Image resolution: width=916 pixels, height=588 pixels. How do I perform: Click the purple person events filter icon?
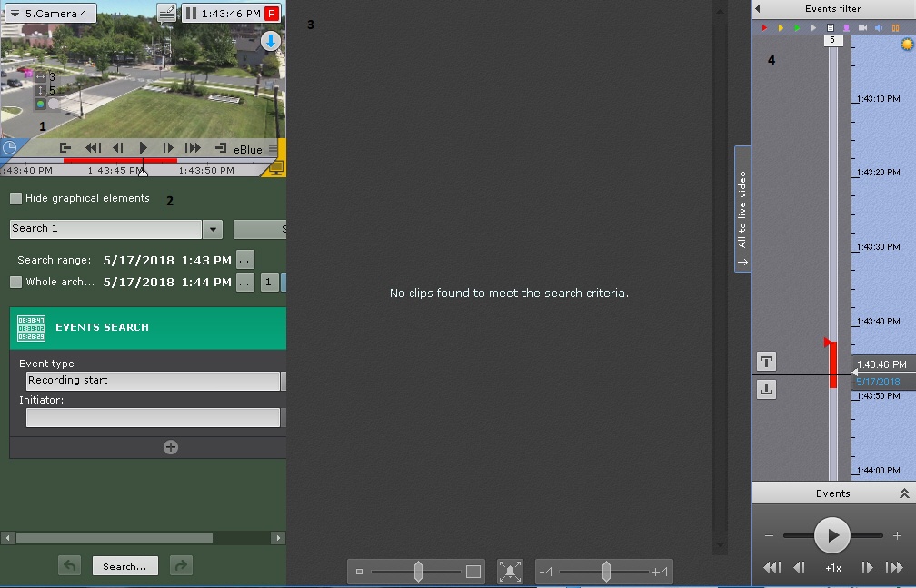point(846,28)
